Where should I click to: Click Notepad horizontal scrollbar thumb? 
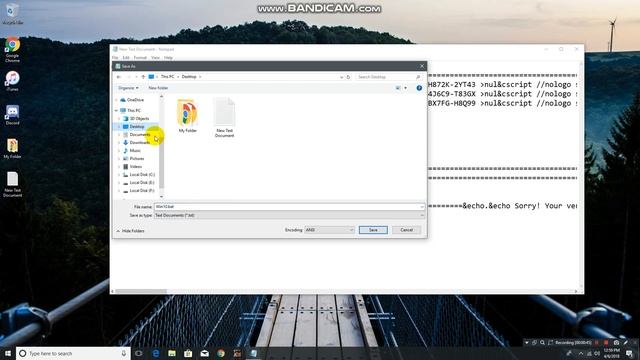point(141,291)
